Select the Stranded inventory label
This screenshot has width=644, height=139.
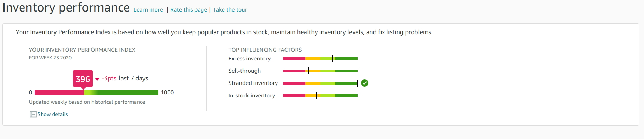click(253, 83)
